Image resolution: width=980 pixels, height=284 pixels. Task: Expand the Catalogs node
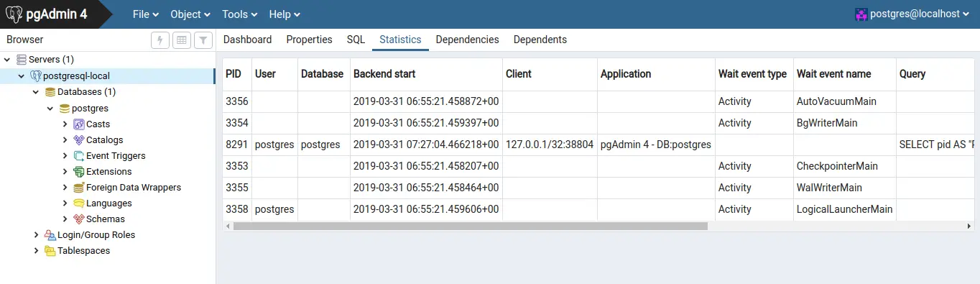pyautogui.click(x=65, y=140)
